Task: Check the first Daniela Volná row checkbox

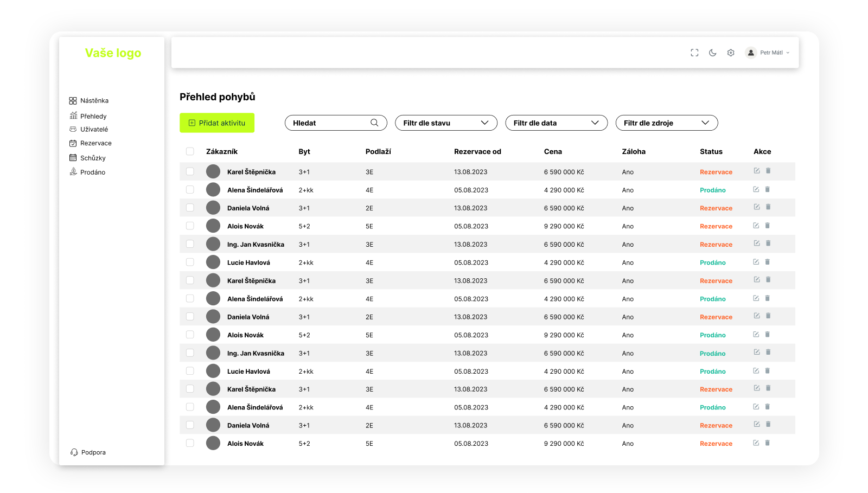Action: coord(190,208)
